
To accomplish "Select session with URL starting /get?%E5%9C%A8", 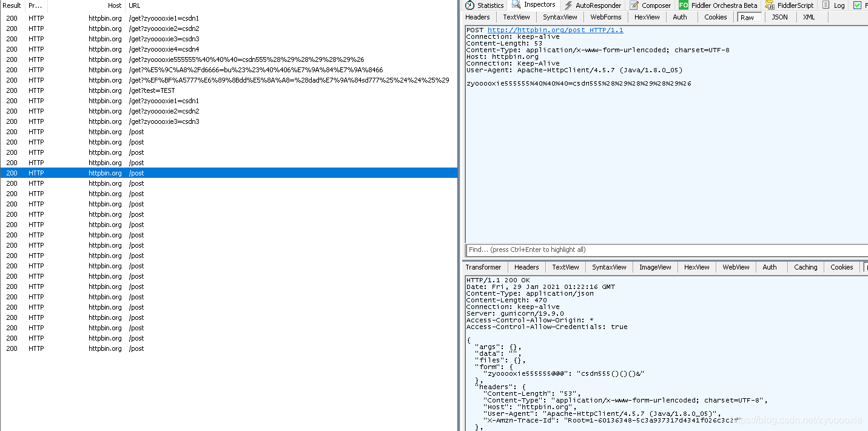I will click(229, 70).
